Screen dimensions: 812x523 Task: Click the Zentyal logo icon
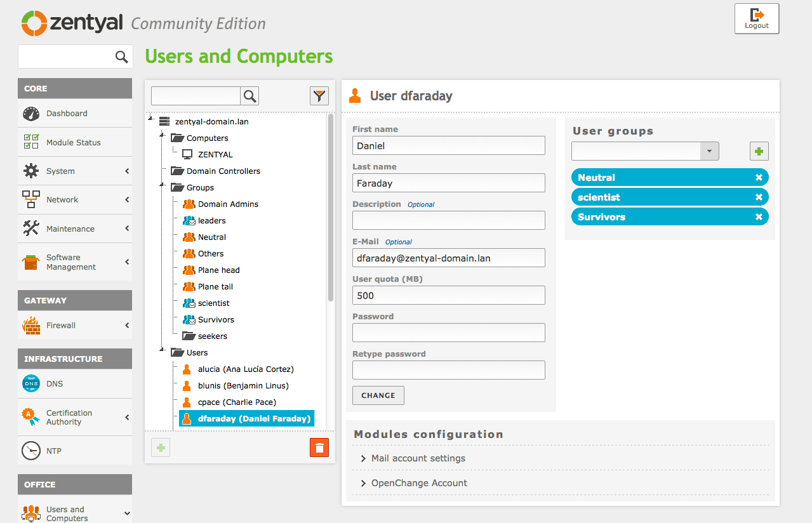point(34,23)
